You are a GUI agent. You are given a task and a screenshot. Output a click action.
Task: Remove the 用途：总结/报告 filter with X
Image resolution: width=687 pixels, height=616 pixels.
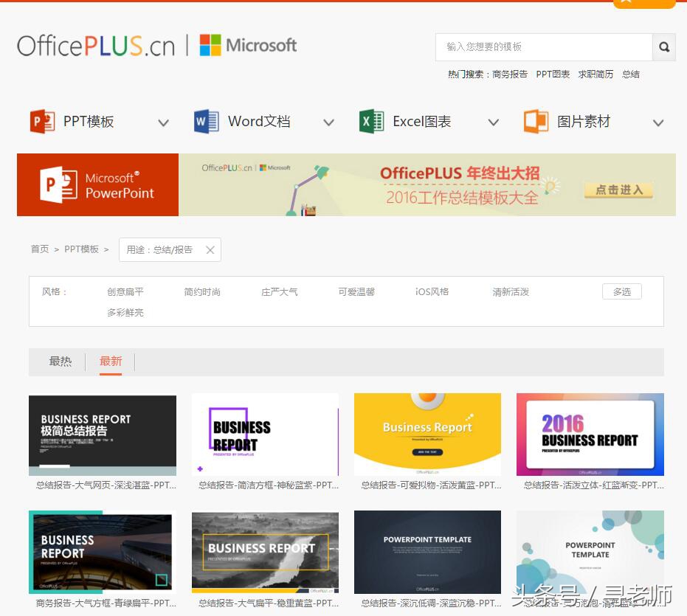(x=210, y=250)
